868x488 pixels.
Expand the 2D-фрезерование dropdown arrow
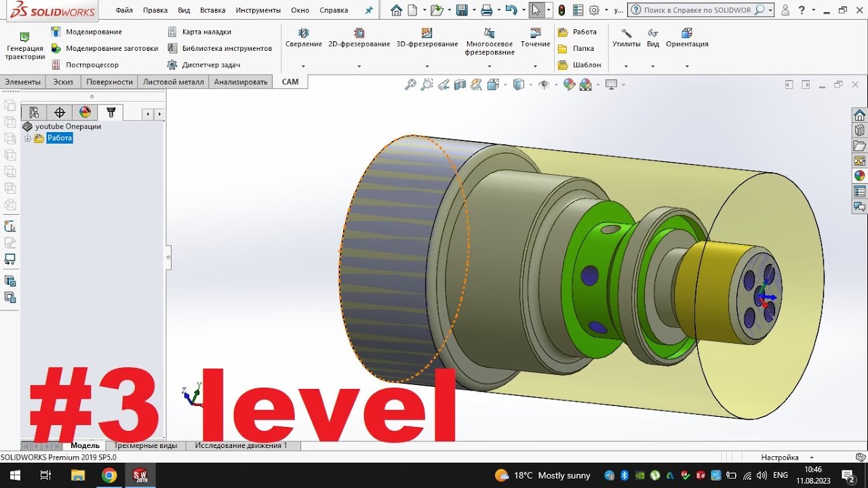(x=359, y=66)
